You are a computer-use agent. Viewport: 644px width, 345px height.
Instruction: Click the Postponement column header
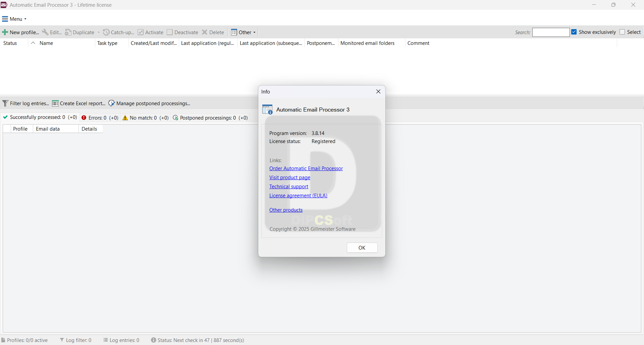pos(321,43)
